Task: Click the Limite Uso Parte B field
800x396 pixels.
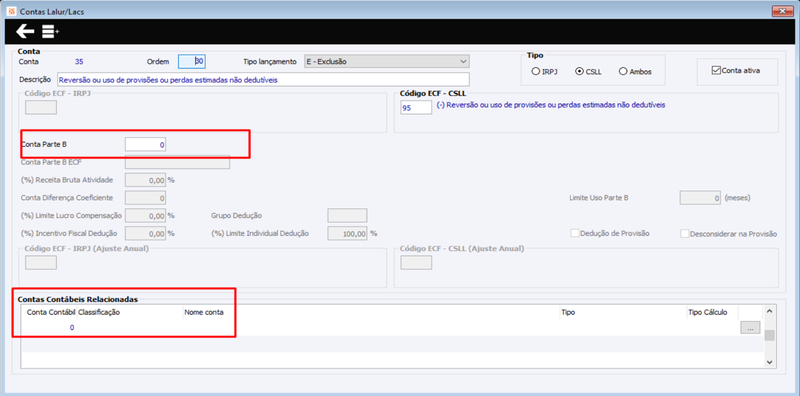Action: click(701, 197)
